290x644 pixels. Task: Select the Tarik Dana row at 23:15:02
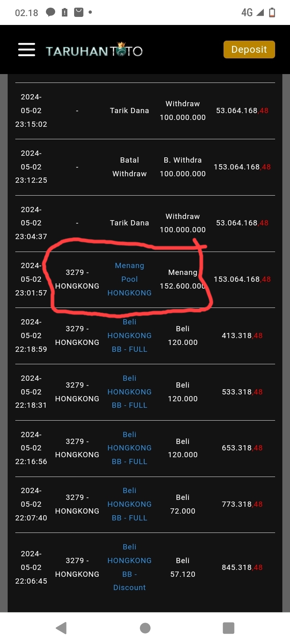pos(129,111)
